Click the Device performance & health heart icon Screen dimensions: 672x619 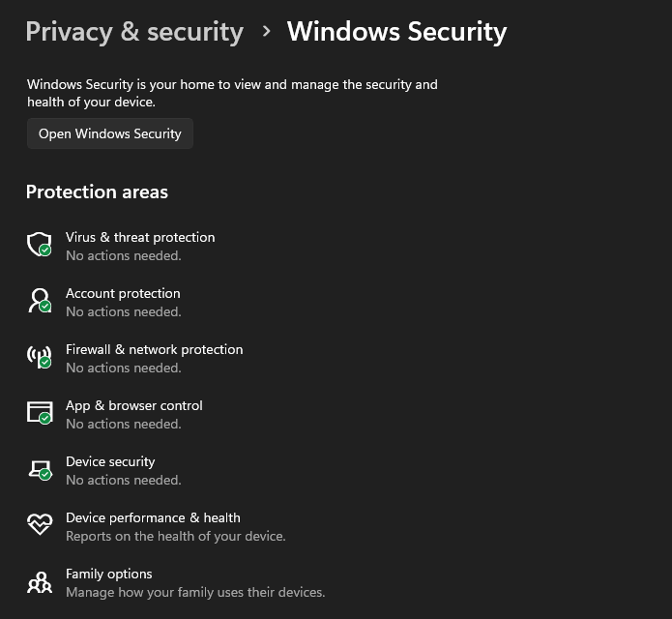39,525
